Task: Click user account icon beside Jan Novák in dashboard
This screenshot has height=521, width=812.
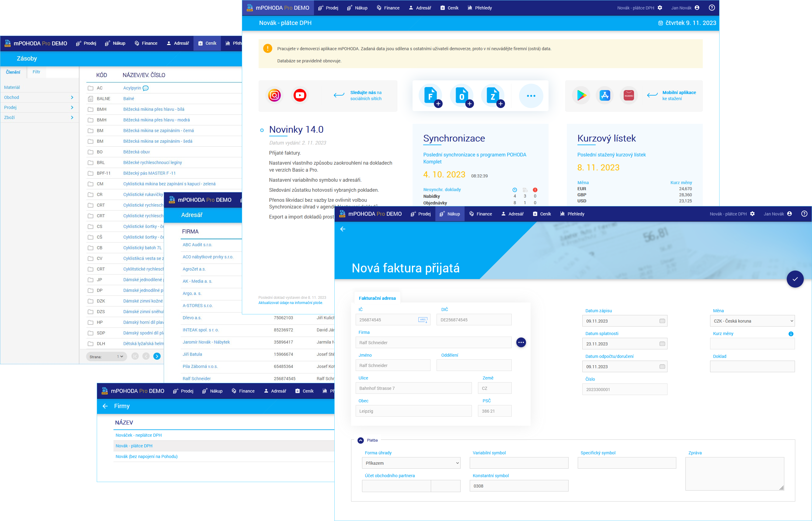Action: [x=697, y=8]
